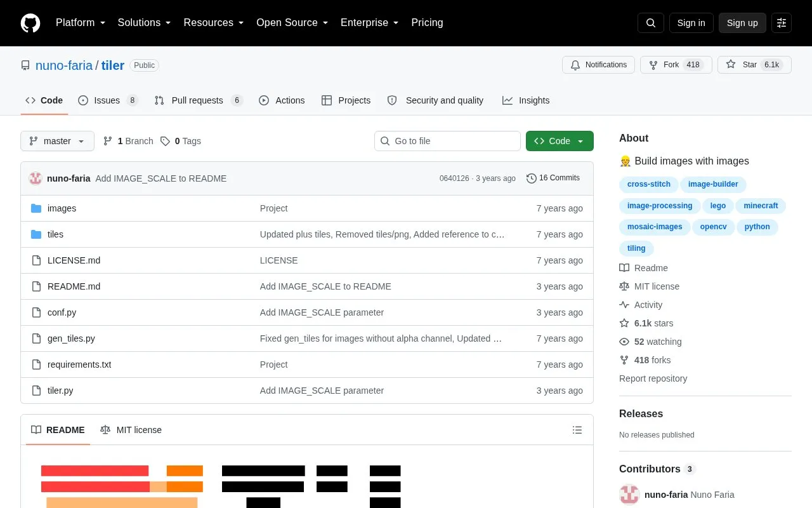This screenshot has width=812, height=508.
Task: Open the Insights tab
Action: click(x=526, y=100)
